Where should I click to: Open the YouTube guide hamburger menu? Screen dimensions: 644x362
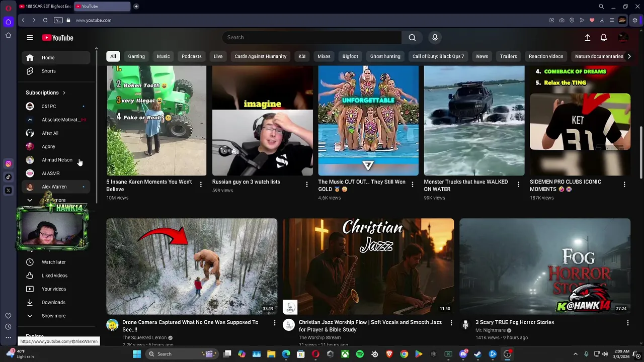30,38
